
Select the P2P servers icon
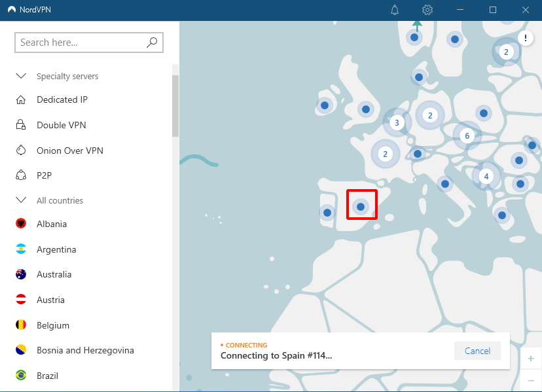(x=21, y=175)
